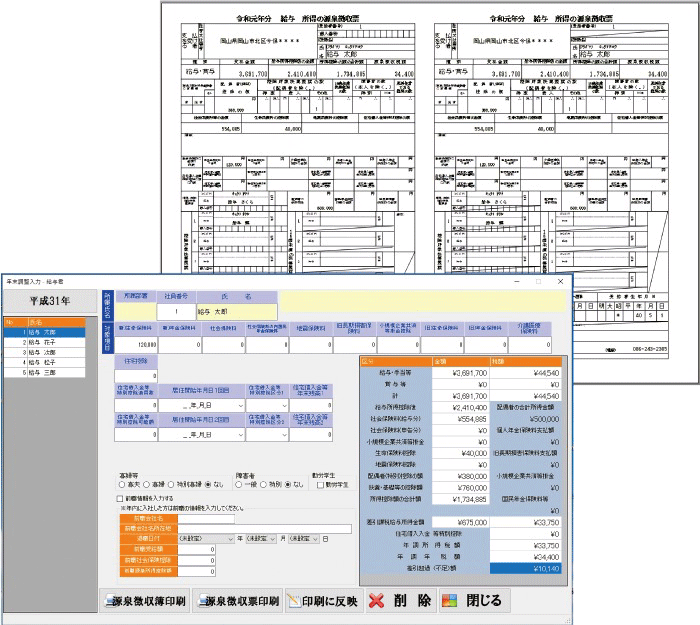
Task: Open the 居住開始年月日 1回目 date dropdown
Action: coord(241,406)
